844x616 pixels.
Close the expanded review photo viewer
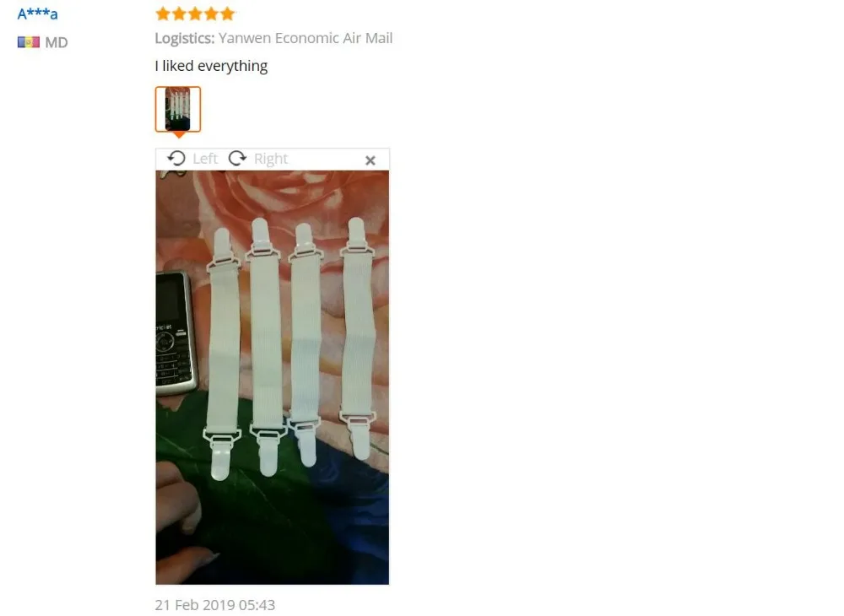point(371,160)
